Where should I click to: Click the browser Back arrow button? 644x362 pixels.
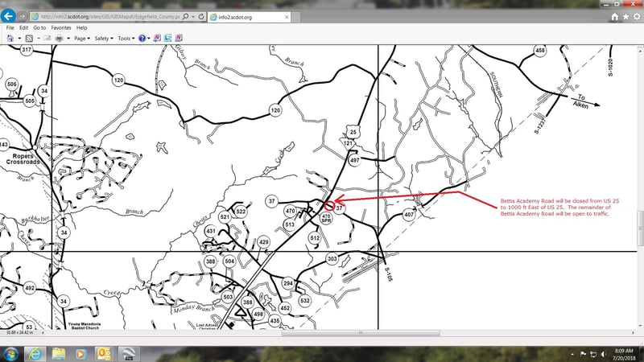click(8, 16)
